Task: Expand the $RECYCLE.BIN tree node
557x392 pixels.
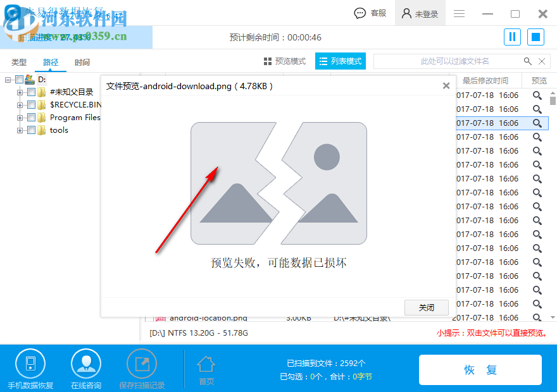Action: click(x=19, y=104)
